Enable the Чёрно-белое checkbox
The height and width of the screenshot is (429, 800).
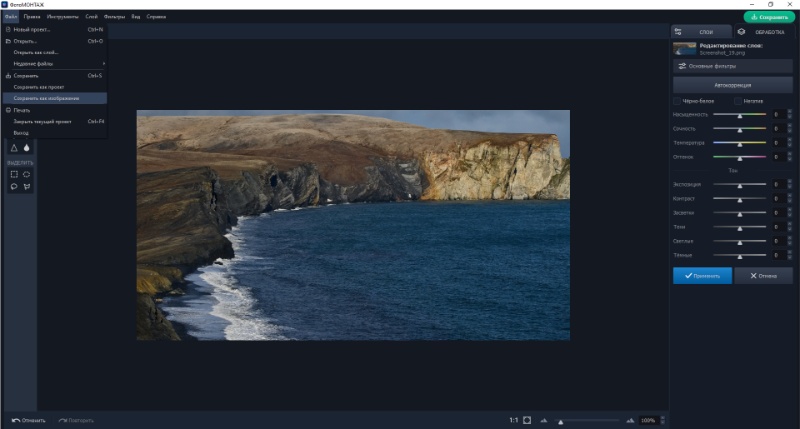click(x=677, y=101)
